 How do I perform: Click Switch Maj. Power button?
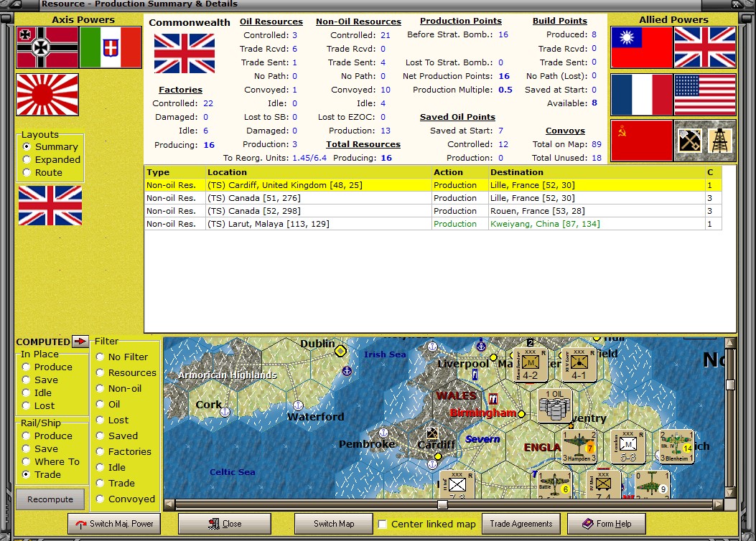coord(113,524)
